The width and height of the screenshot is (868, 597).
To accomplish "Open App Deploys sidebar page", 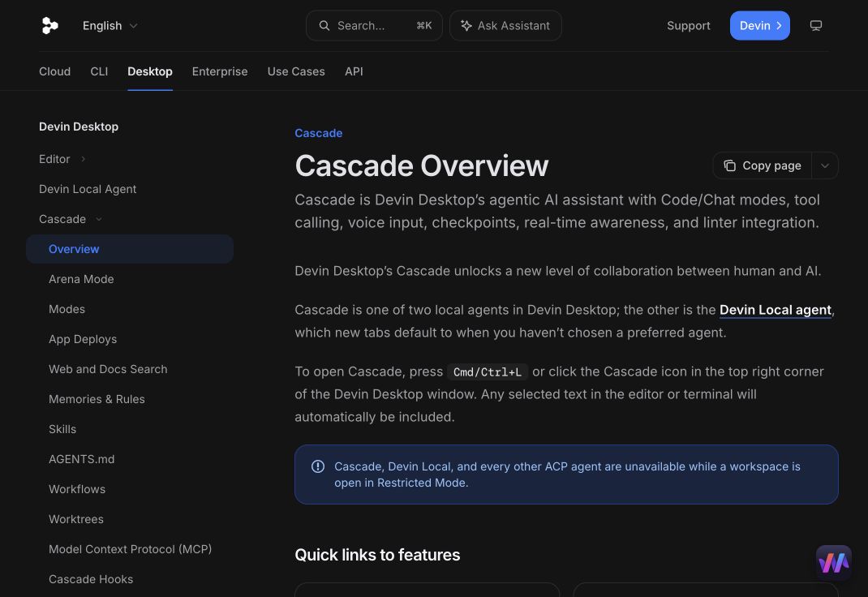I will 83,339.
